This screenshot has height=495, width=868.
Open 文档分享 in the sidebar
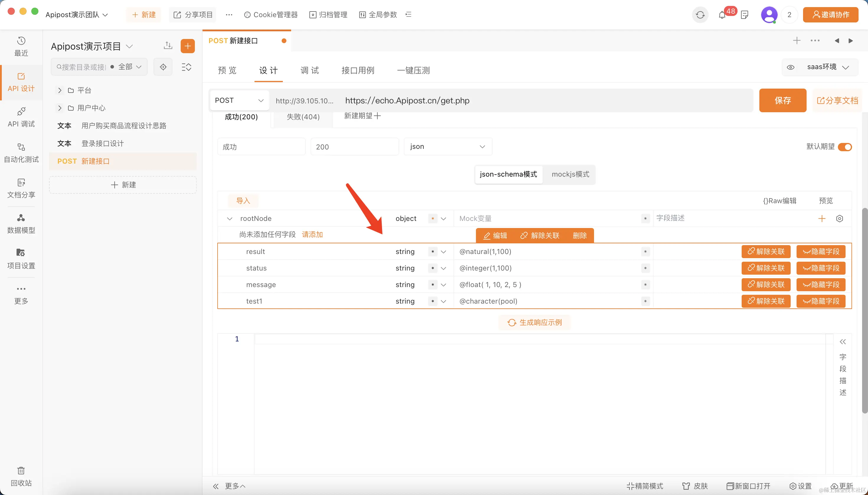pos(21,188)
